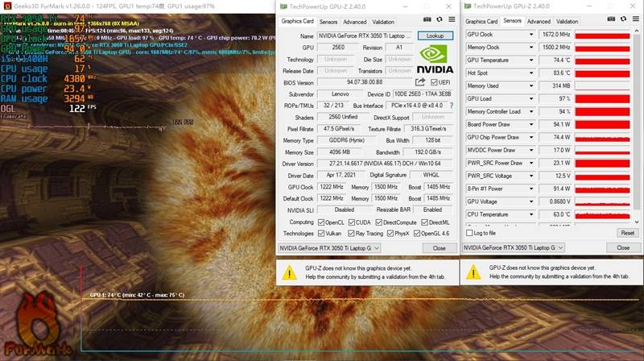The width and height of the screenshot is (644, 361).
Task: Click the Driver Version field
Action: coord(385,164)
